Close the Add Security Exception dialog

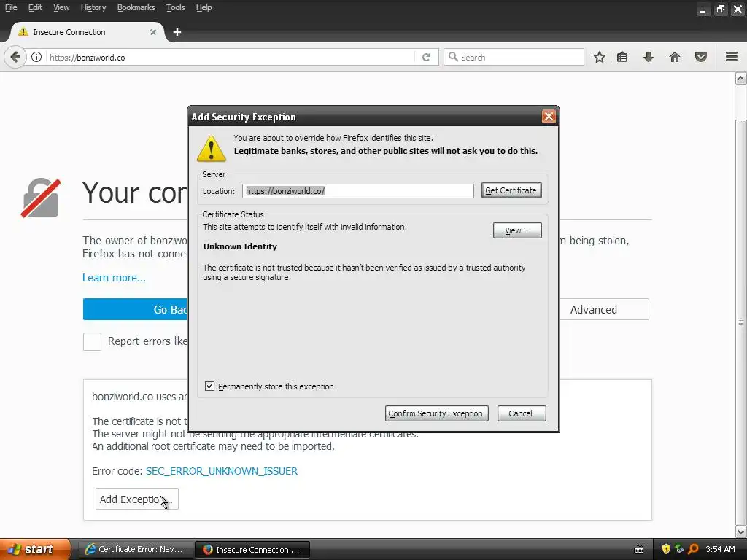click(549, 117)
